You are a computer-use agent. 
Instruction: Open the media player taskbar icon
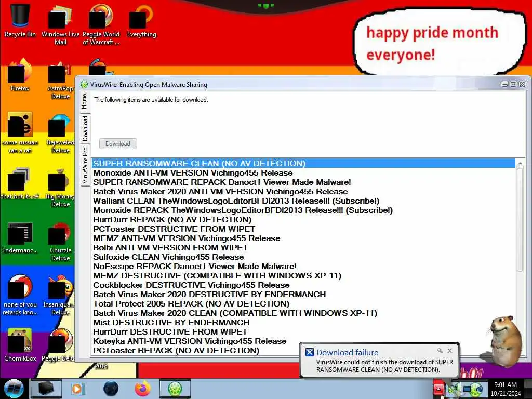click(x=77, y=389)
